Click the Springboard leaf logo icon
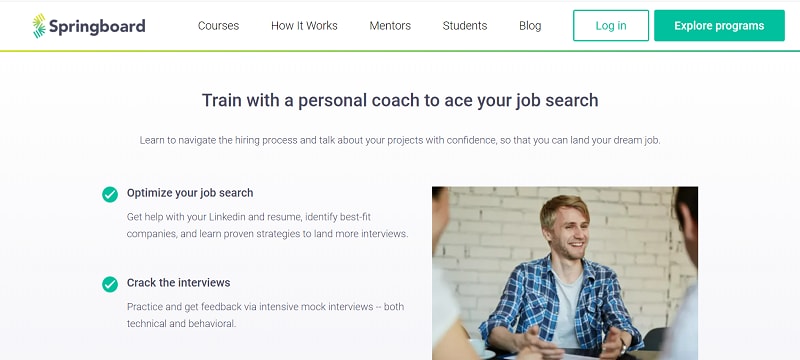The image size is (800, 360). click(x=39, y=26)
